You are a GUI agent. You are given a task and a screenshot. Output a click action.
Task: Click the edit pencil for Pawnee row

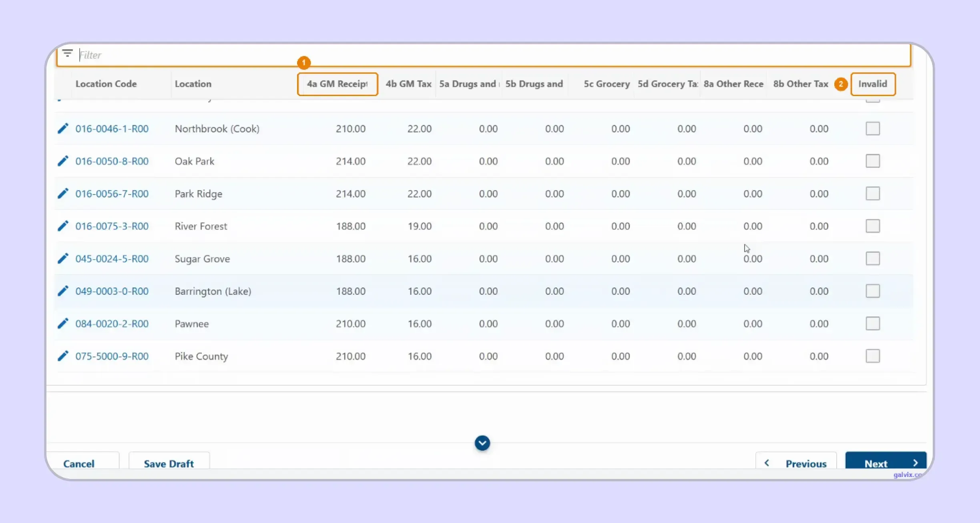coord(63,323)
